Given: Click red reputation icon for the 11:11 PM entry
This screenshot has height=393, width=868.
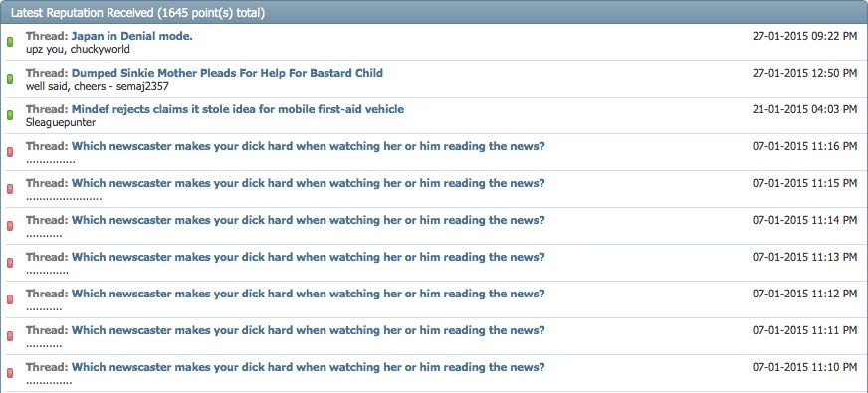Looking at the screenshot, I should [10, 336].
